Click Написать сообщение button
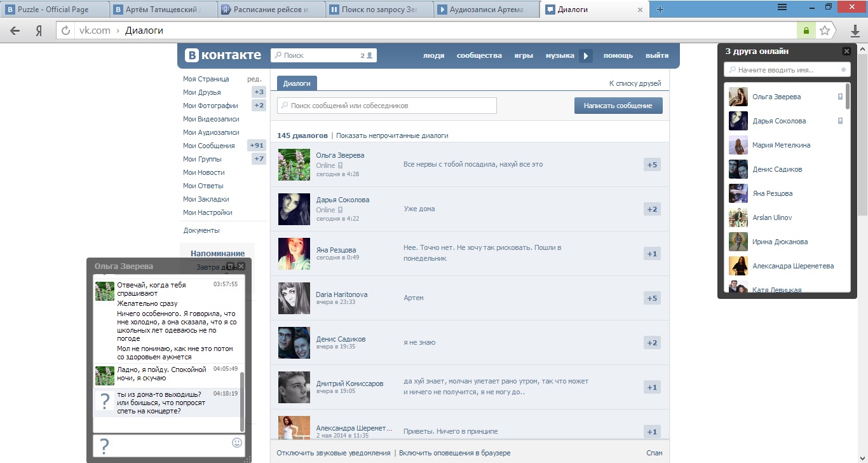Image resolution: width=868 pixels, height=463 pixels. pyautogui.click(x=618, y=106)
